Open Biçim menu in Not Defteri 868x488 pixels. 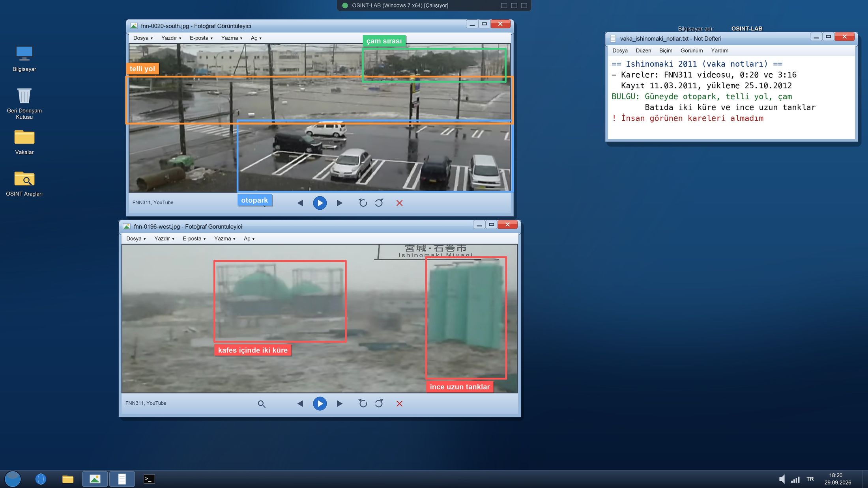click(666, 50)
